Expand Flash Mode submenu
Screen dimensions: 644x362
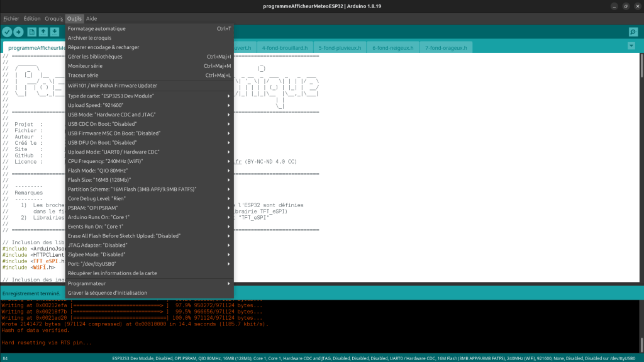(150, 171)
